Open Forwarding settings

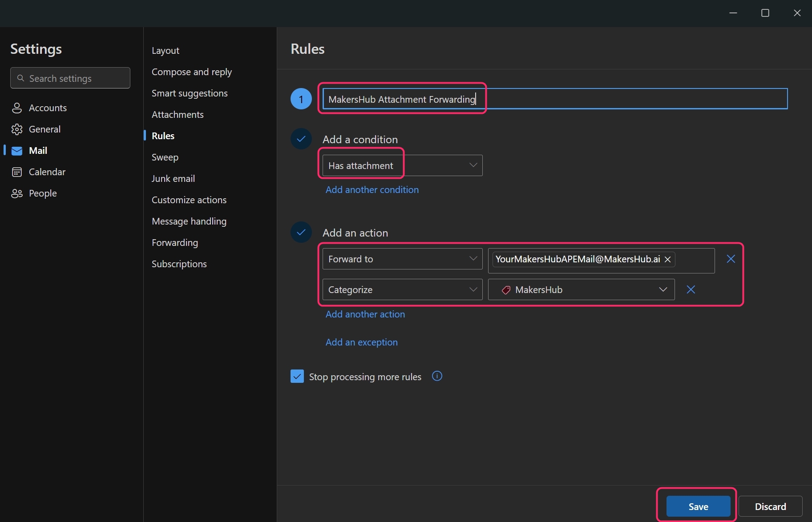click(175, 242)
